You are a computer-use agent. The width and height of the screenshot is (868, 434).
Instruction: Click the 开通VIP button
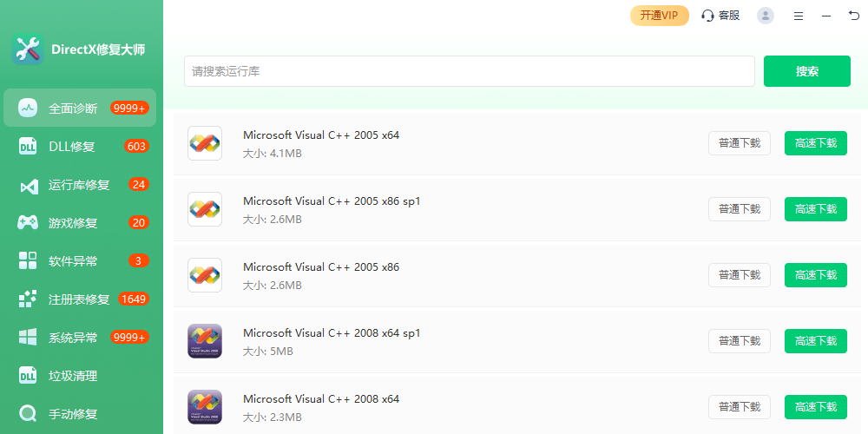(659, 16)
